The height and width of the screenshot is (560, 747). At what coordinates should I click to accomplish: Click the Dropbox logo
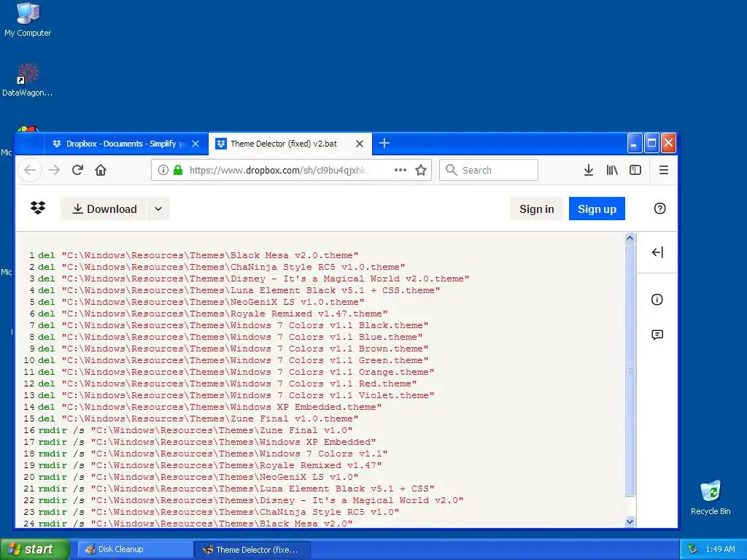tap(38, 208)
